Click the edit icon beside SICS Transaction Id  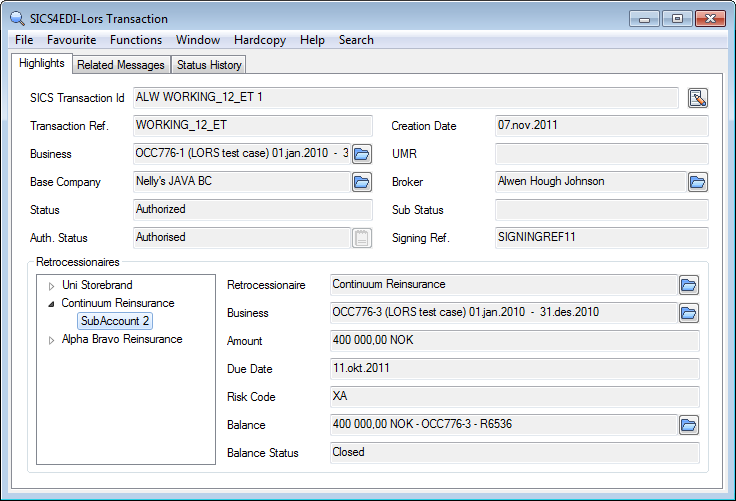pyautogui.click(x=698, y=98)
